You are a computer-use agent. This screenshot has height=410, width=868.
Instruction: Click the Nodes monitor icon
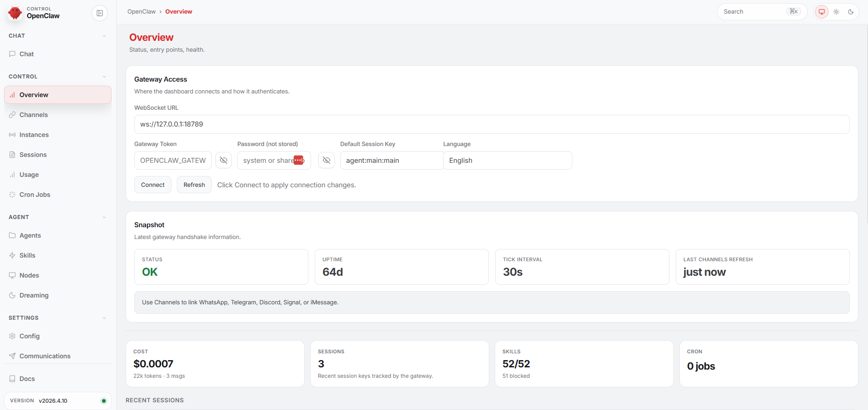click(12, 275)
